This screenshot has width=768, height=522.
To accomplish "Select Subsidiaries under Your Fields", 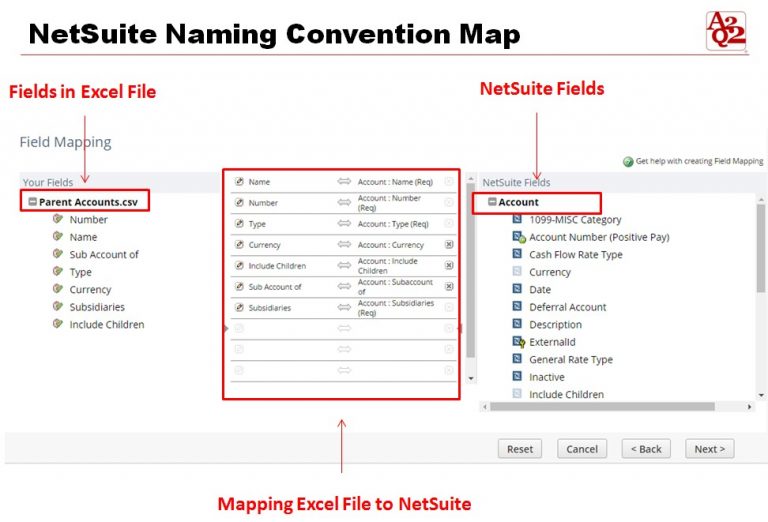I will pyautogui.click(x=97, y=307).
